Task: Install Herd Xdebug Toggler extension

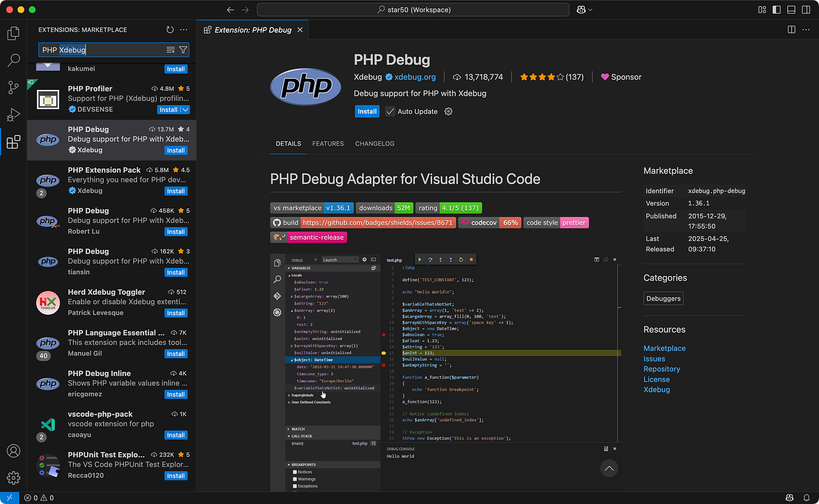Action: pyautogui.click(x=175, y=313)
